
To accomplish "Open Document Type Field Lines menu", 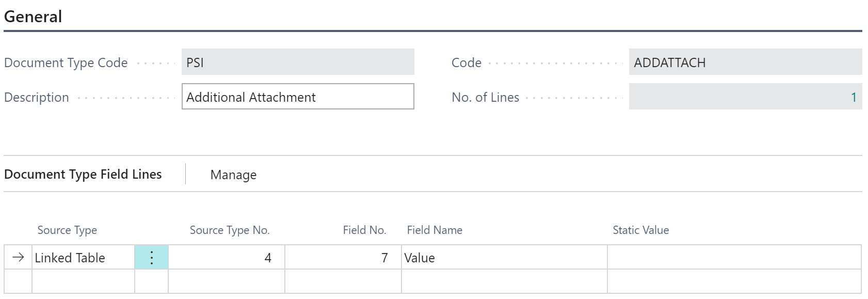I will [83, 175].
